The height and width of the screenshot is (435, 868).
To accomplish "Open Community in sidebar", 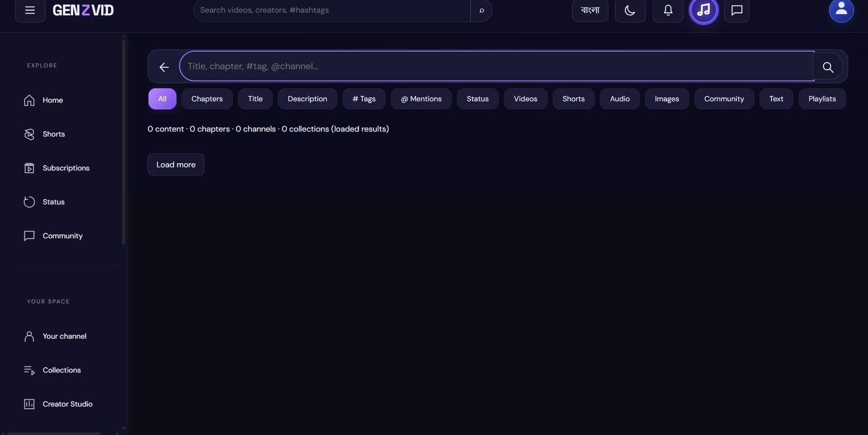I will coord(69,236).
